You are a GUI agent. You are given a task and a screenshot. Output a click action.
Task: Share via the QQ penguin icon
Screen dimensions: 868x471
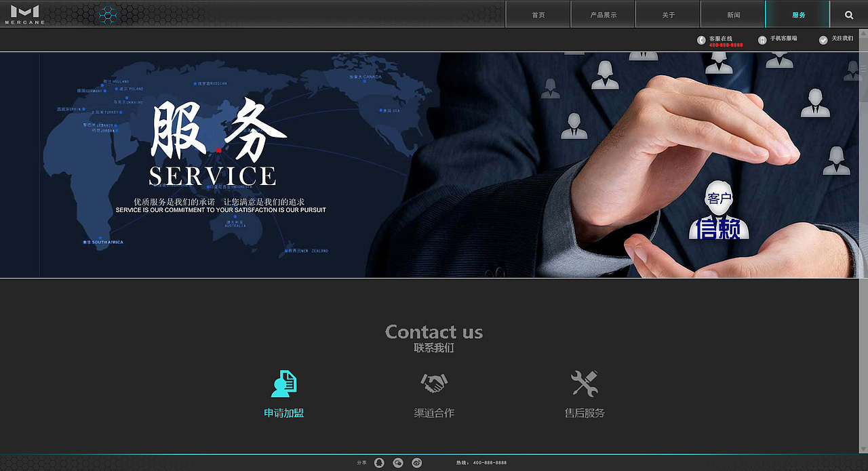pos(379,463)
